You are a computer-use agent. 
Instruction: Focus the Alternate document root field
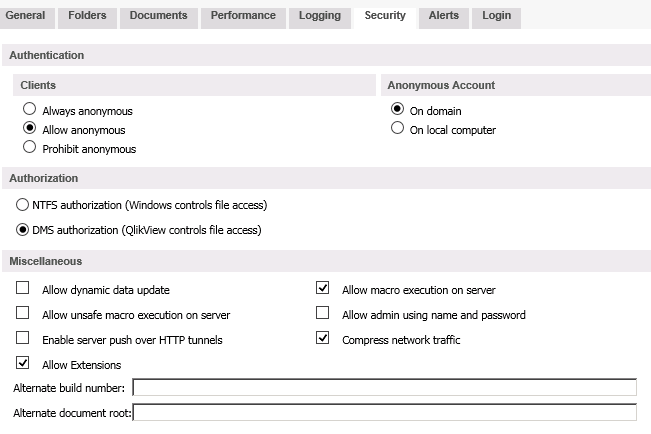pyautogui.click(x=384, y=412)
